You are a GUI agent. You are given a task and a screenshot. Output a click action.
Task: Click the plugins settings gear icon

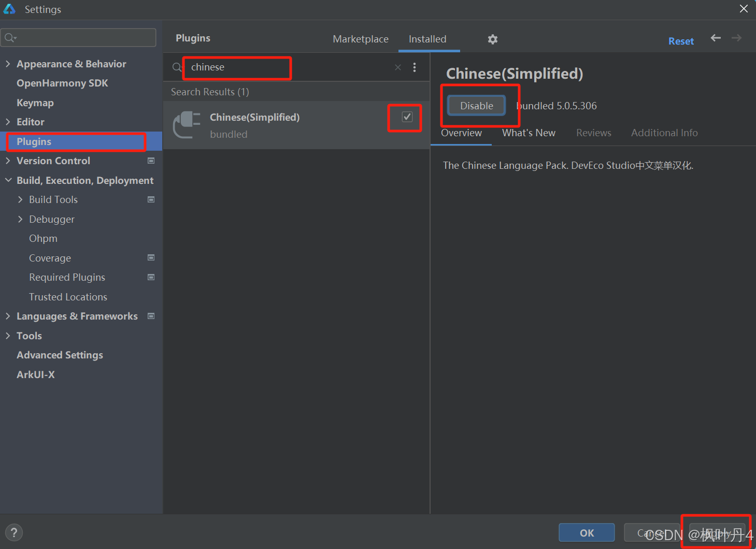point(492,39)
